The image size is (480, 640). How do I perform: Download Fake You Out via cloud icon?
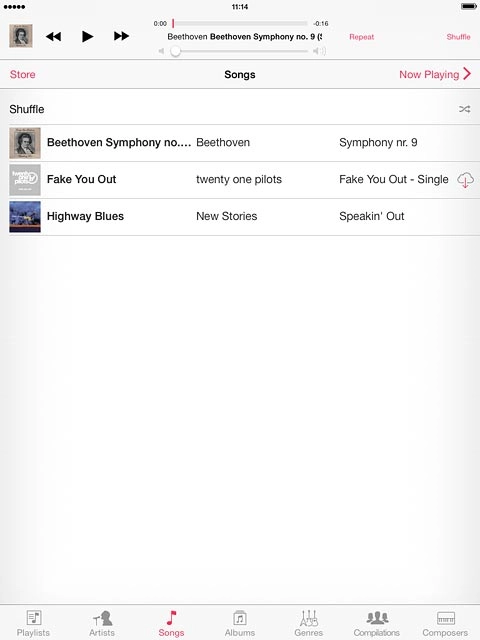point(465,180)
